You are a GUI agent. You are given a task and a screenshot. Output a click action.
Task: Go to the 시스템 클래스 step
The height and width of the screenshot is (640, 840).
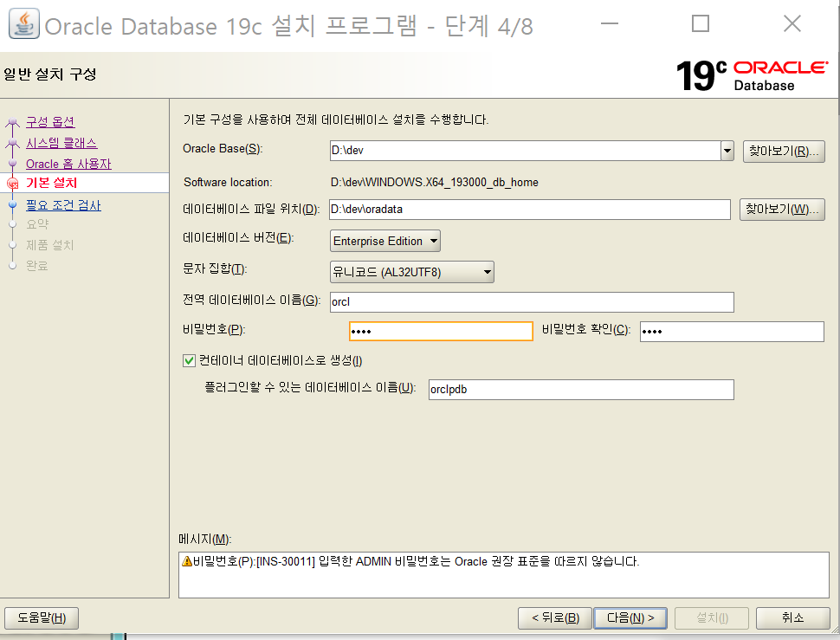tap(61, 143)
